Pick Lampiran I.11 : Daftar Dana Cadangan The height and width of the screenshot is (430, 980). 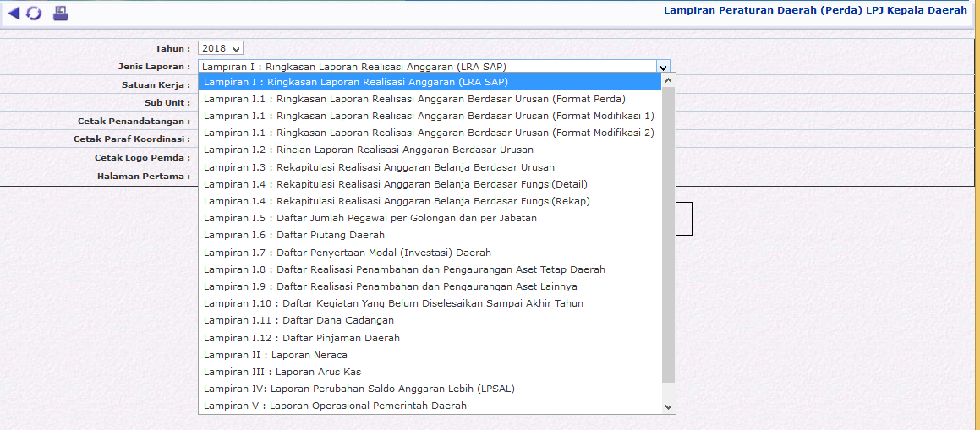point(298,320)
